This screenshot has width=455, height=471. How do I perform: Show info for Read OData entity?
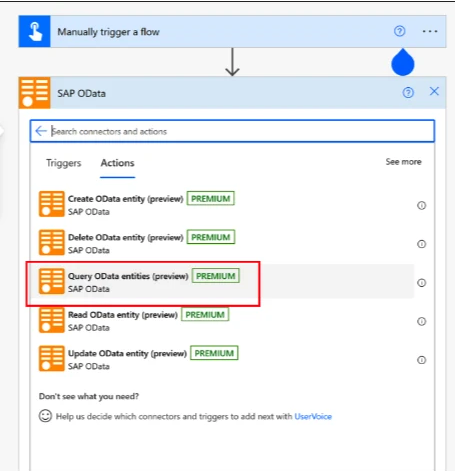[x=422, y=321]
